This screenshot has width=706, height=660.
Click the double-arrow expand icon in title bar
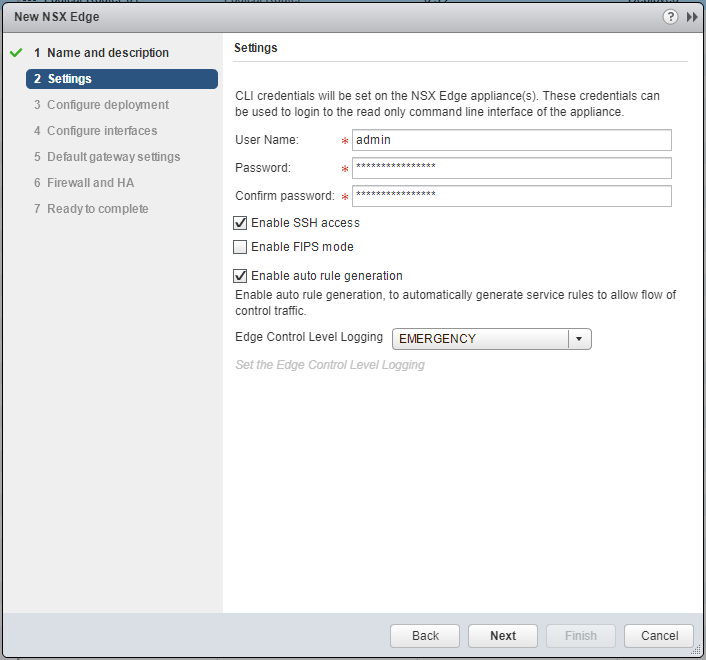(x=691, y=17)
